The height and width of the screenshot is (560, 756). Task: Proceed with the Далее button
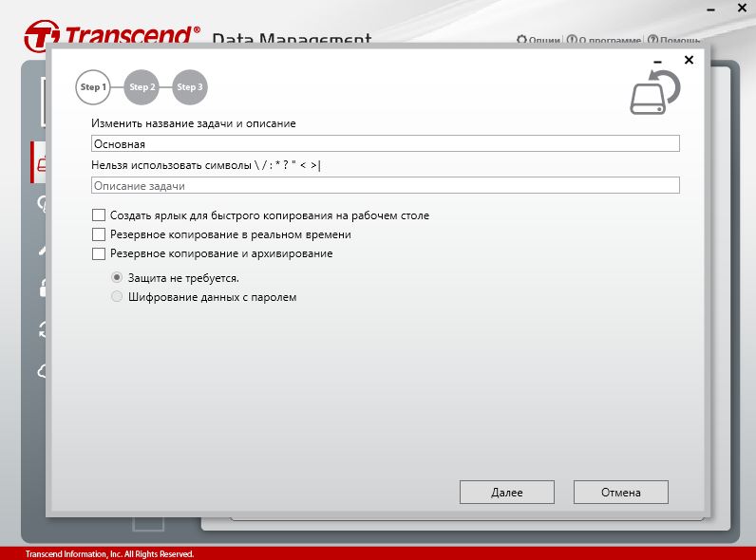point(507,492)
